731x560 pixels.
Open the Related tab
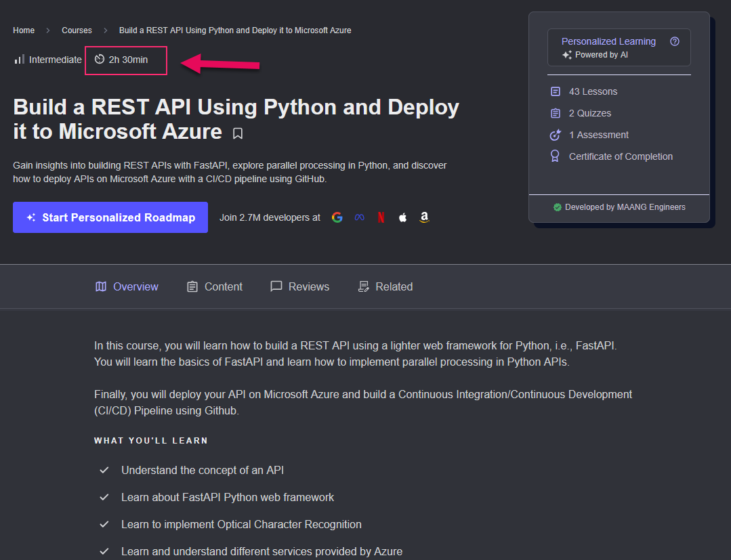(385, 286)
